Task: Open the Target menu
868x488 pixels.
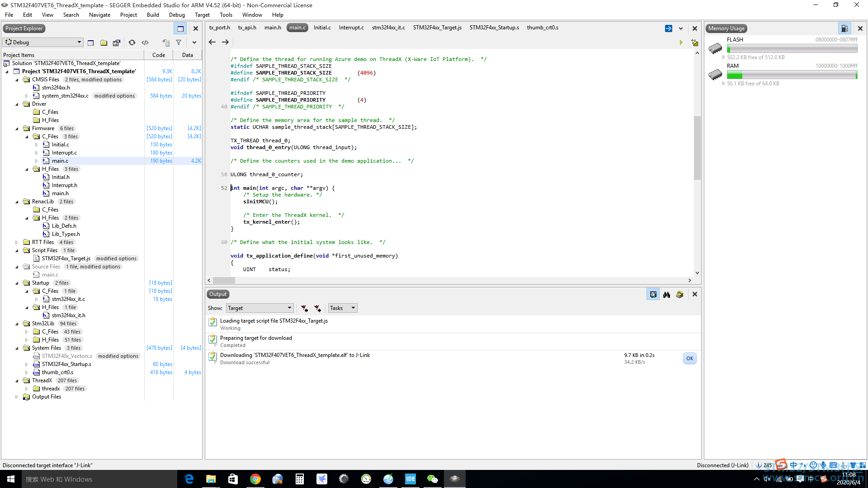Action: (202, 15)
